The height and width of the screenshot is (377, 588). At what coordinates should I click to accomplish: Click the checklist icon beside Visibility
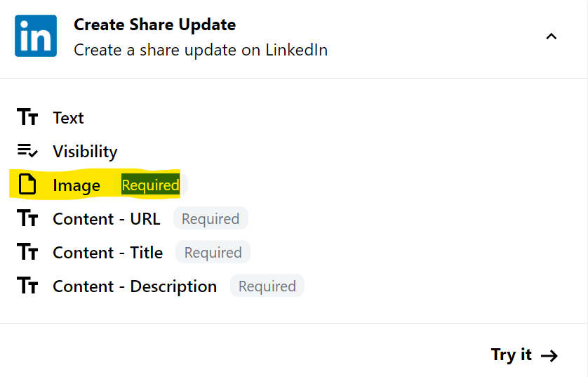[27, 151]
